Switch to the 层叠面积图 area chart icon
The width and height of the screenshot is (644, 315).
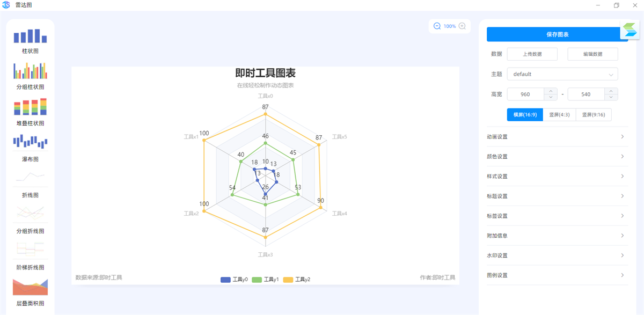point(30,286)
